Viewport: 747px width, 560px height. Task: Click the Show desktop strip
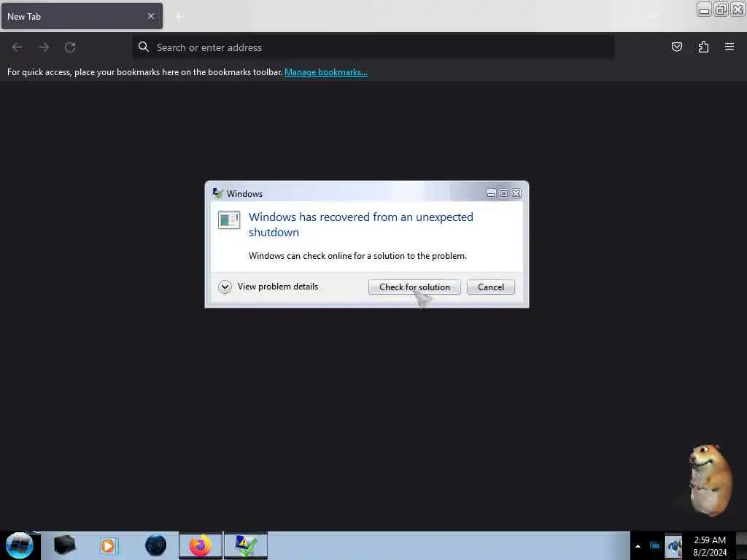tap(742, 546)
